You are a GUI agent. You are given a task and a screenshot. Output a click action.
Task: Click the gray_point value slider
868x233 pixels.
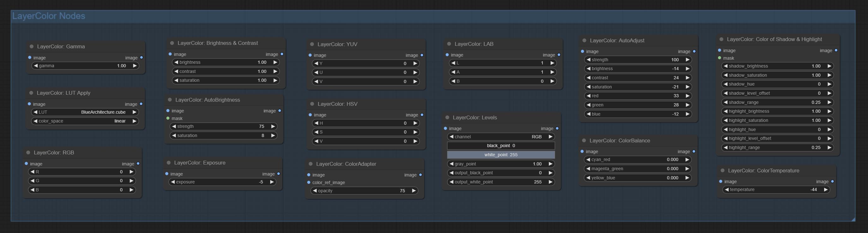501,164
